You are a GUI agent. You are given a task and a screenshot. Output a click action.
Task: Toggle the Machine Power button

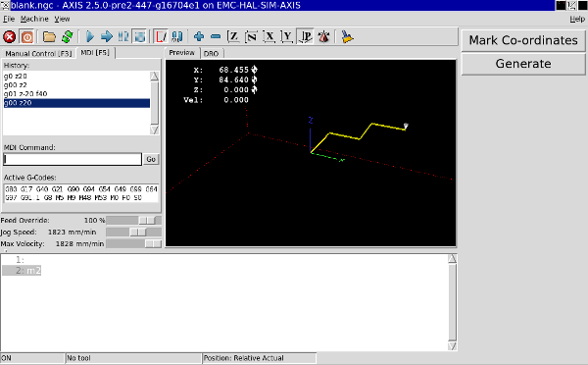point(27,37)
